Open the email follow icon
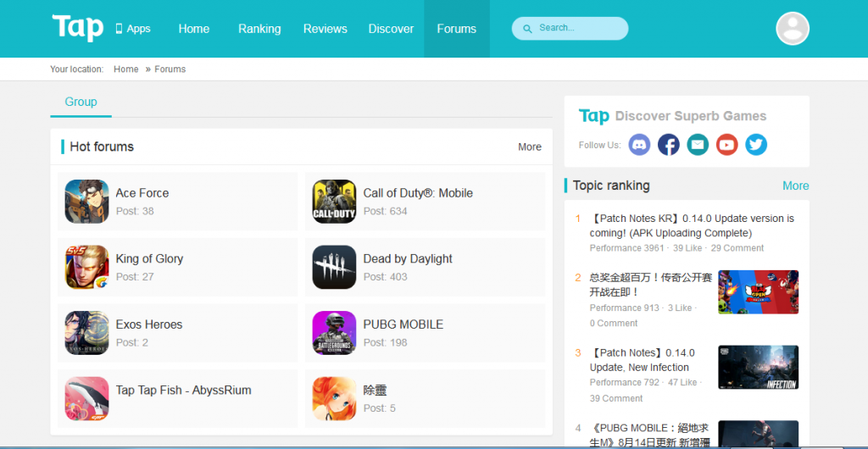Image resolution: width=868 pixels, height=449 pixels. point(698,145)
